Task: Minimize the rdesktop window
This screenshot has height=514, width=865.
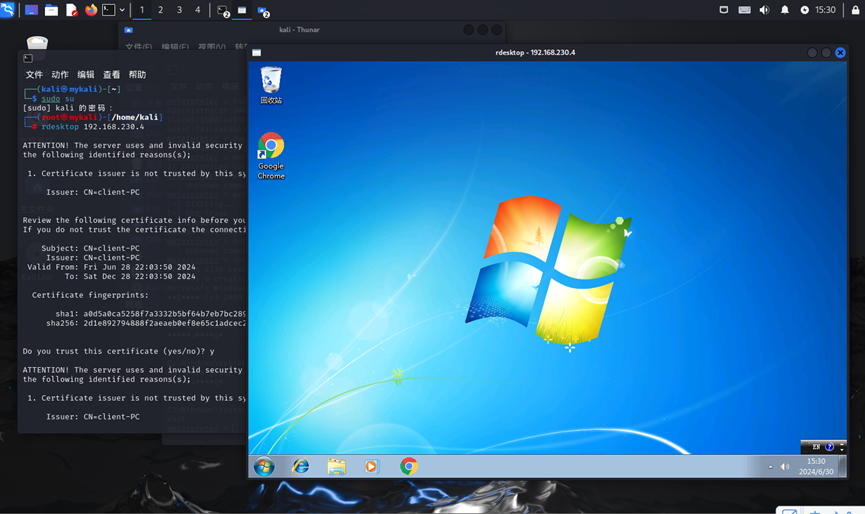Action: click(812, 52)
